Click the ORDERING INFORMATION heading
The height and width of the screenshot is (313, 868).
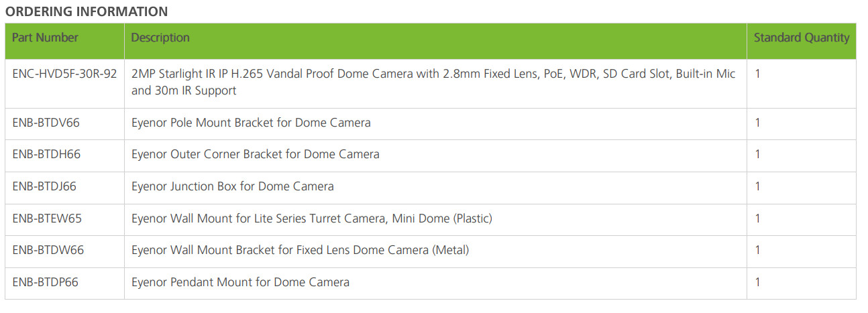(x=87, y=11)
